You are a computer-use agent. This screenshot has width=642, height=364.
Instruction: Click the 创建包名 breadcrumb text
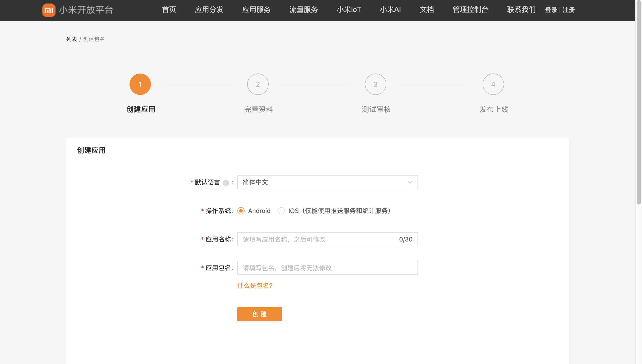click(94, 39)
